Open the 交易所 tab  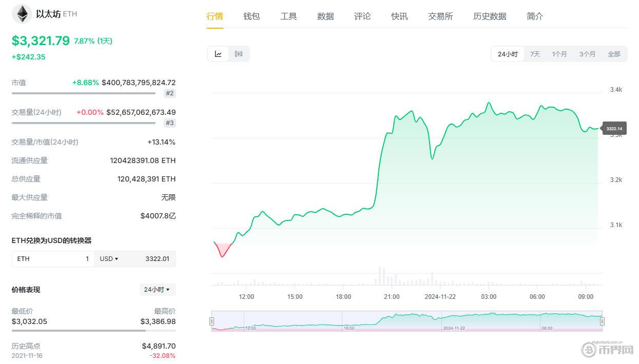point(440,16)
